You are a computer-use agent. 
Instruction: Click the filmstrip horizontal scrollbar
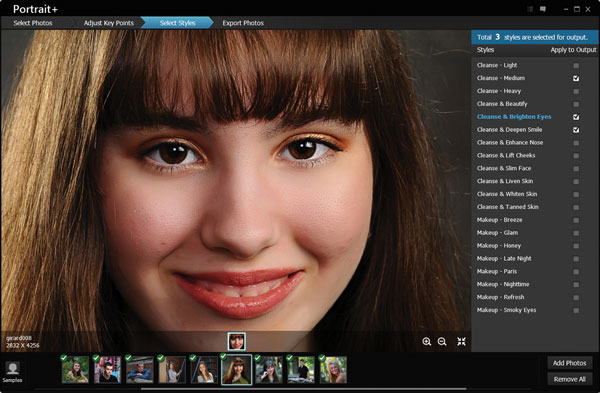(x=303, y=389)
